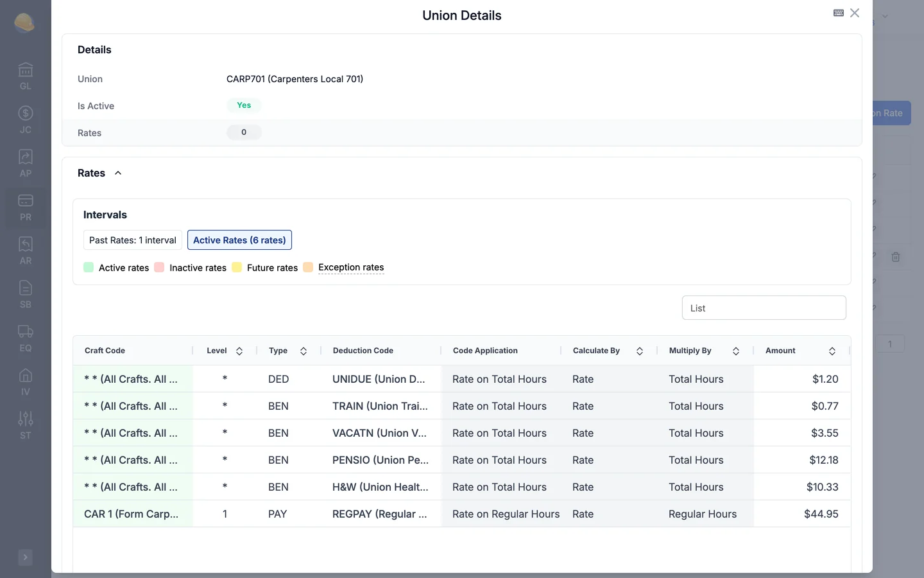
Task: Sort by Amount column
Action: (x=832, y=351)
